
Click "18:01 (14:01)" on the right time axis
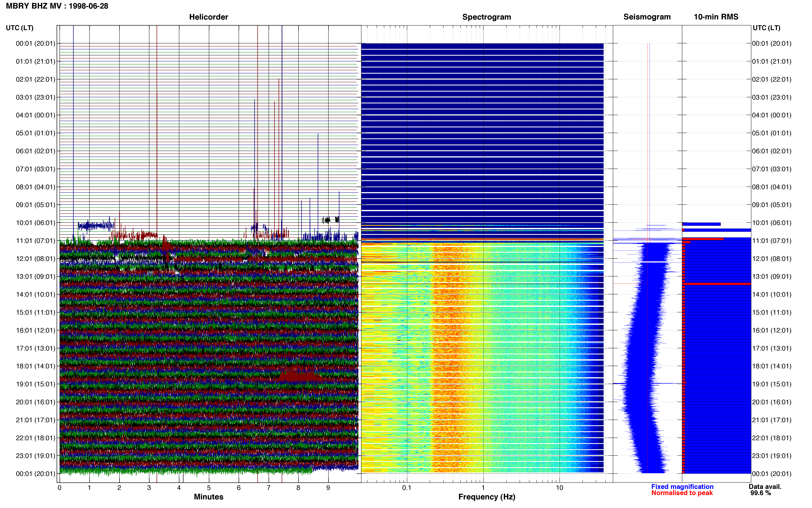pos(772,366)
